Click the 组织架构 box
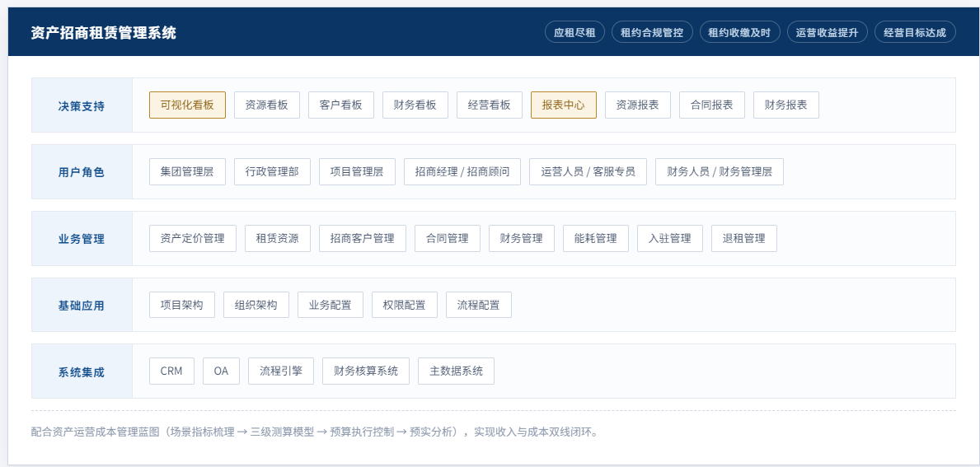Screen dimensions: 980x467 click(x=256, y=305)
